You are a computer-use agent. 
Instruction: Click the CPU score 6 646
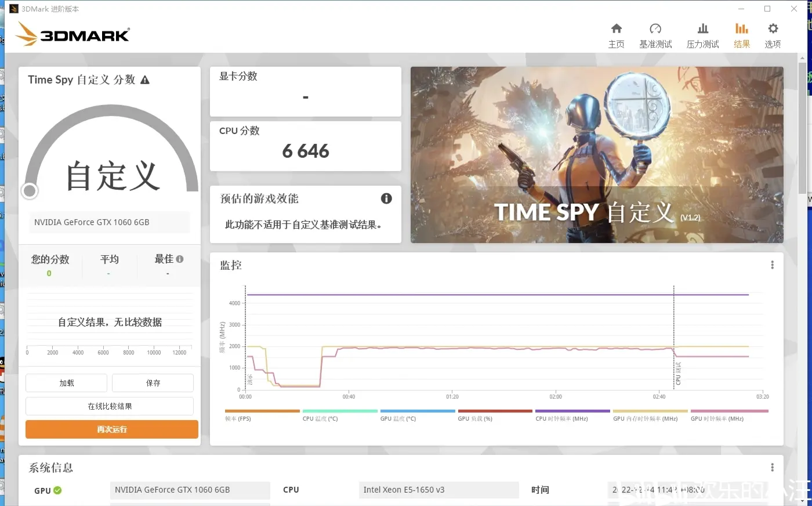306,151
